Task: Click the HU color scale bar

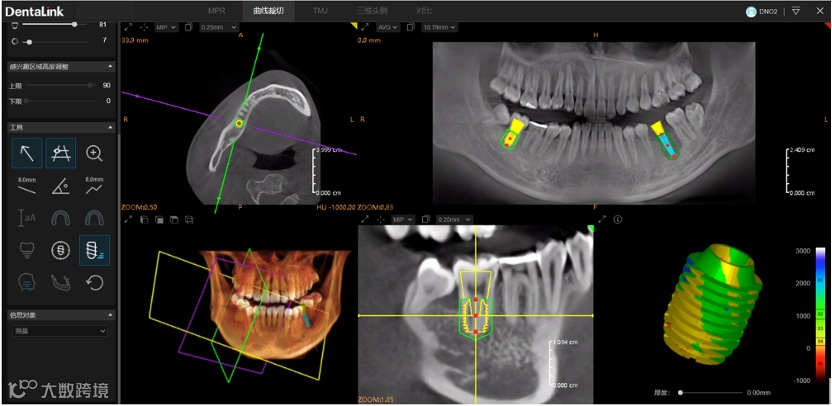Action: click(x=822, y=313)
